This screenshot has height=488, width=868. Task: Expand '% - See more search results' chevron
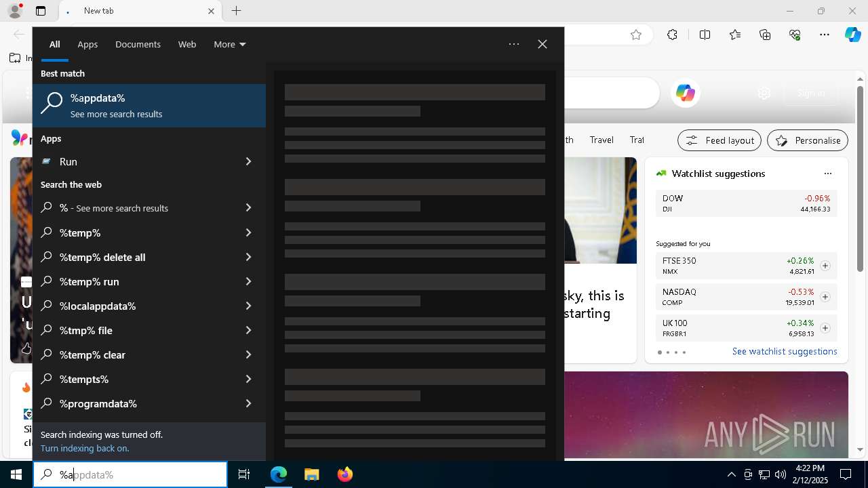(x=248, y=208)
